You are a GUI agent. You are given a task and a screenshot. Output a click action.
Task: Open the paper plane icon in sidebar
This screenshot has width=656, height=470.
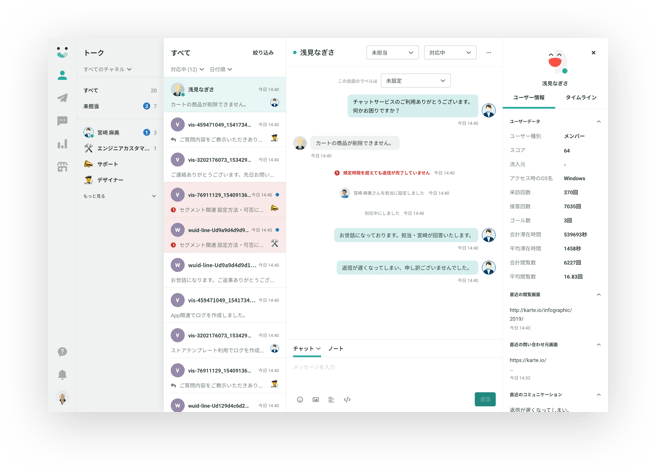62,98
